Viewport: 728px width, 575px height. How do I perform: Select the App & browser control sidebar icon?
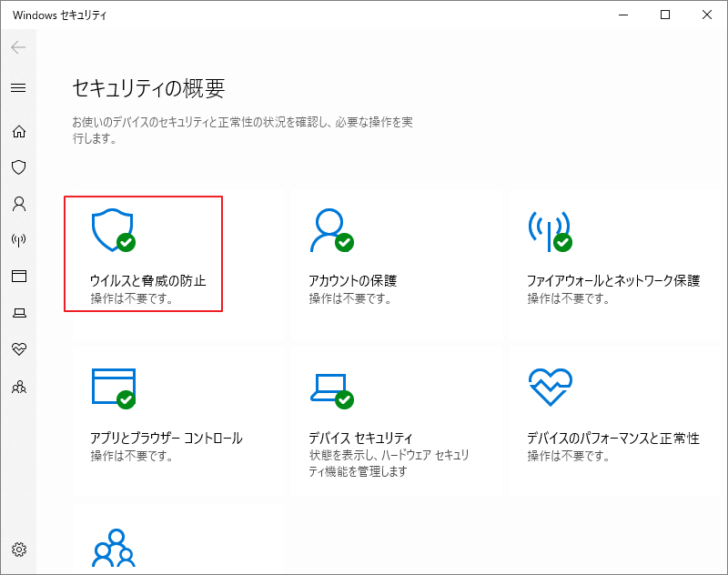18,277
